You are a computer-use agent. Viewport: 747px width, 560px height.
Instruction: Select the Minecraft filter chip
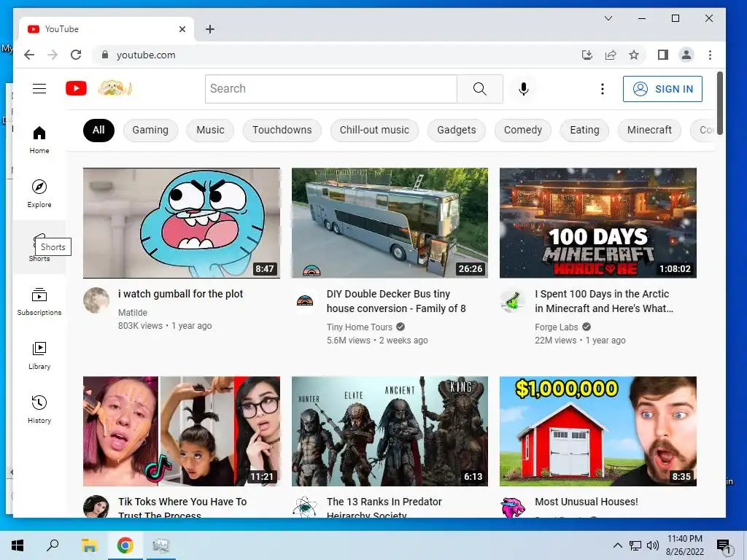point(649,130)
